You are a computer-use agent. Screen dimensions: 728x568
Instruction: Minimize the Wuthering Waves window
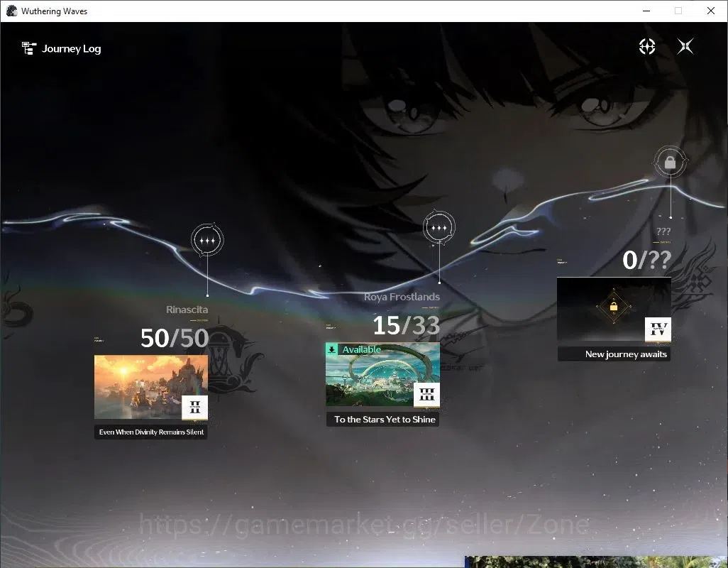(x=646, y=11)
